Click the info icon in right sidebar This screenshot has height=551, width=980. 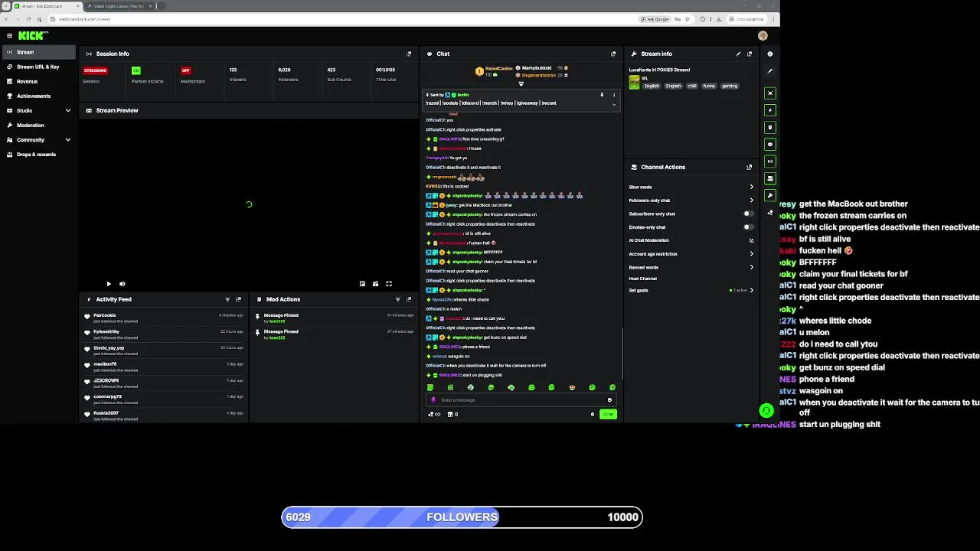point(770,54)
